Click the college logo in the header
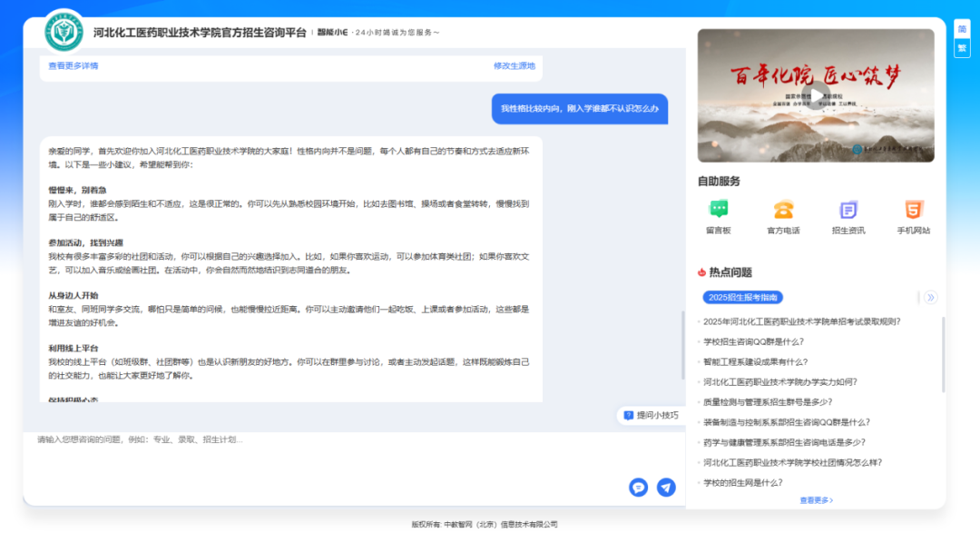 [64, 32]
